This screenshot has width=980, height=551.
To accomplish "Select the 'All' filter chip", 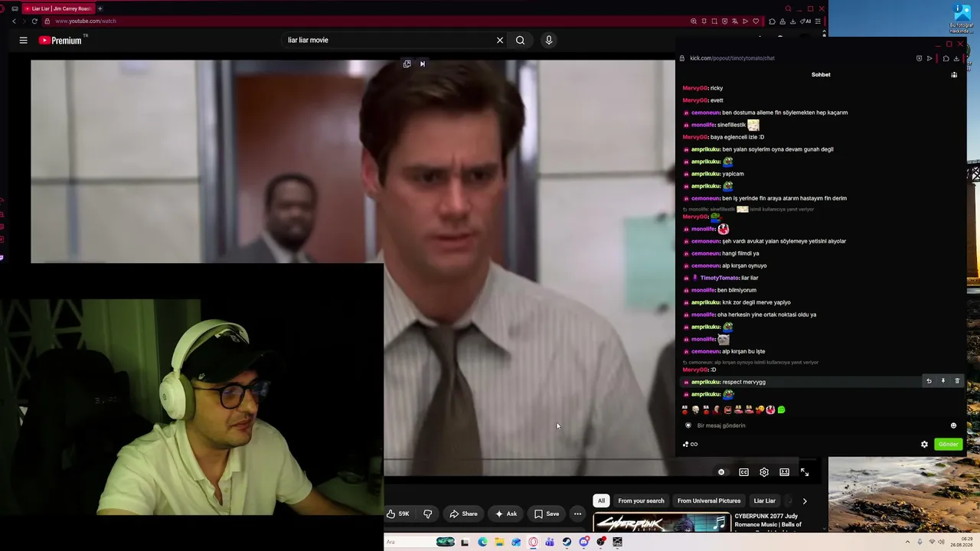I will 601,500.
